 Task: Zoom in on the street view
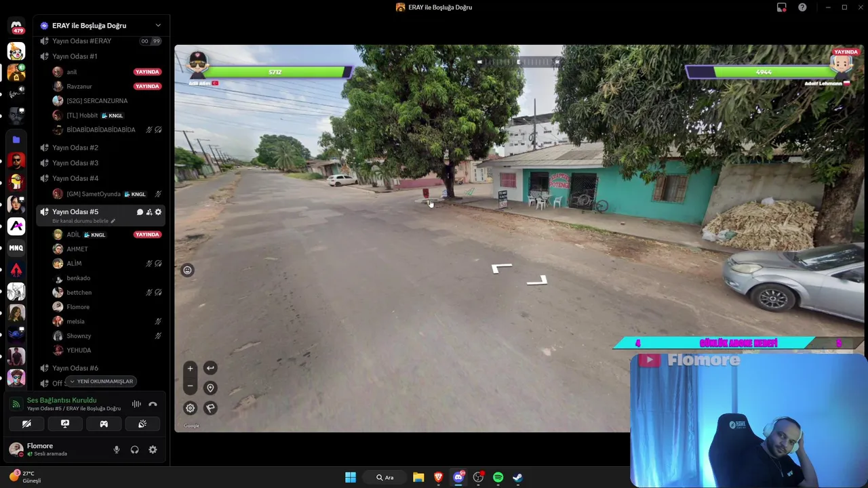tap(191, 369)
